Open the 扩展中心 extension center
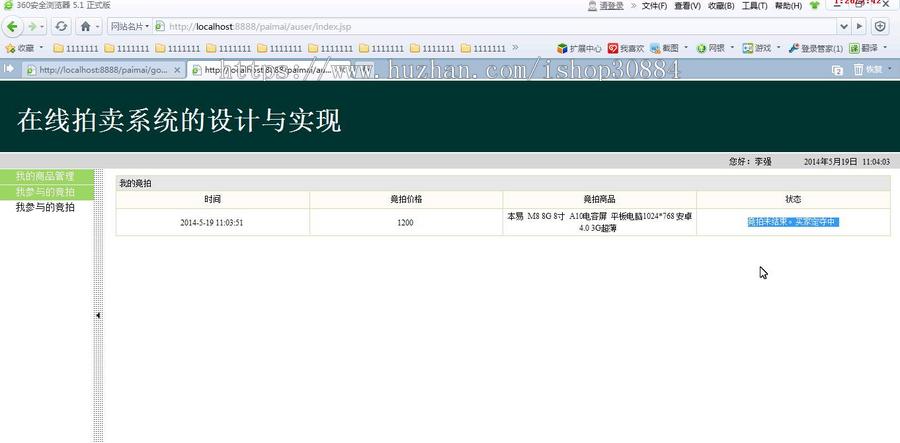 (579, 48)
